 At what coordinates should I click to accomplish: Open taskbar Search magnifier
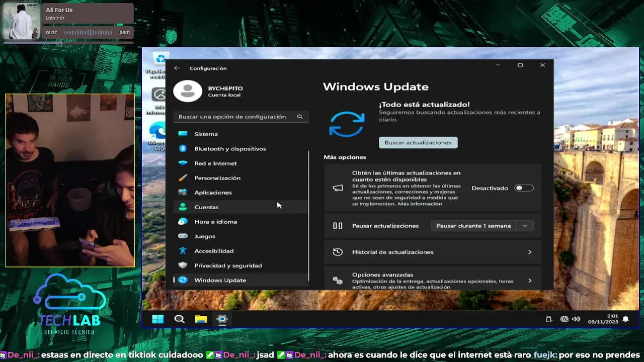(x=180, y=319)
